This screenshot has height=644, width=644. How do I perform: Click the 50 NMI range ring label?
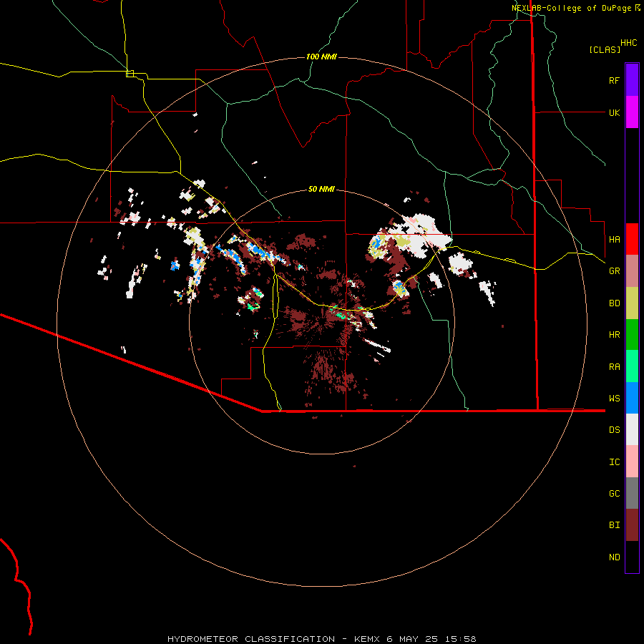point(321,189)
